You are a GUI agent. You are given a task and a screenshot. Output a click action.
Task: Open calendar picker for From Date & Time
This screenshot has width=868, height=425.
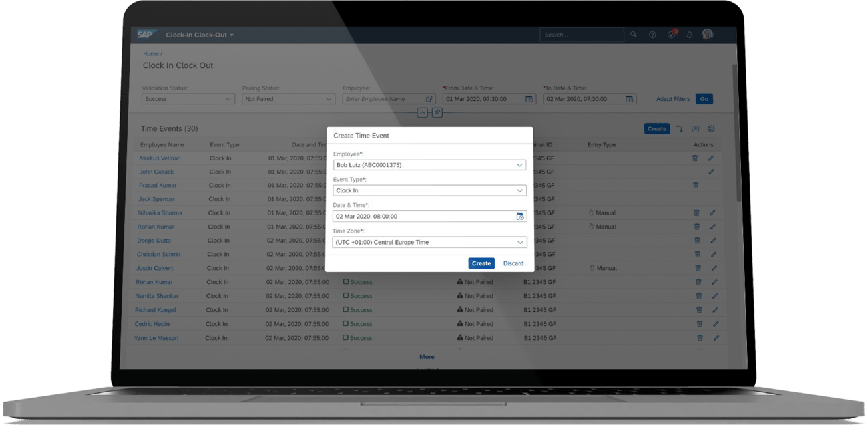(529, 98)
